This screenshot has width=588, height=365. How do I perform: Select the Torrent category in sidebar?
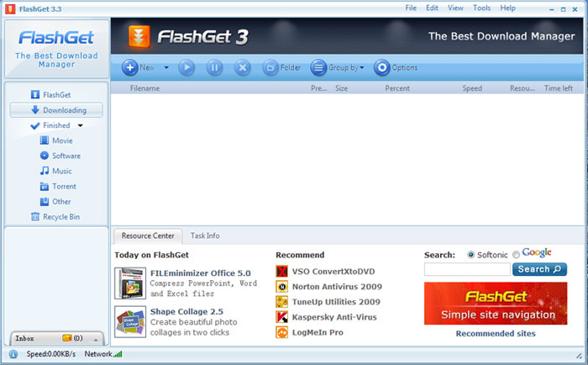coord(63,187)
